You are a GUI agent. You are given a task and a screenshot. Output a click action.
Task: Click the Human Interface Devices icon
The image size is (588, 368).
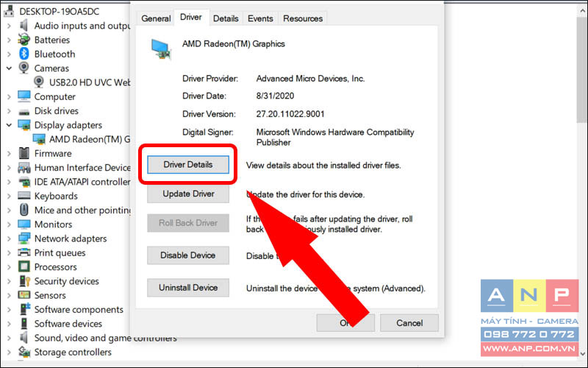tap(24, 168)
